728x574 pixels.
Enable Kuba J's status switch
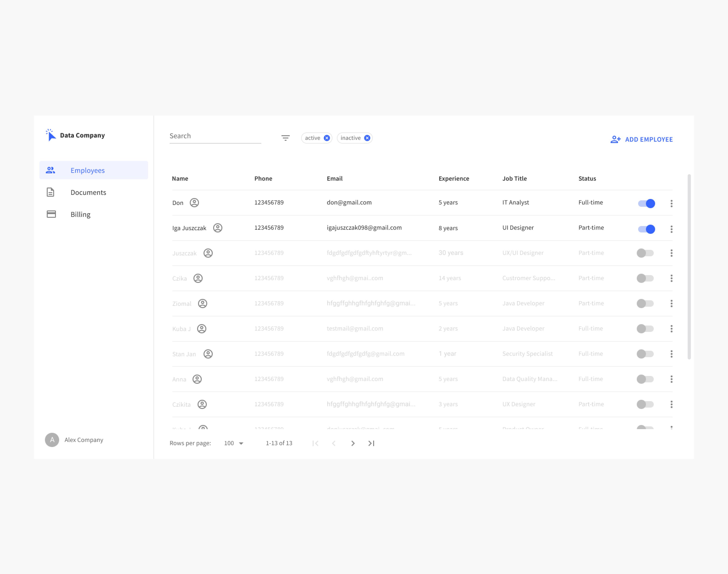(x=645, y=329)
